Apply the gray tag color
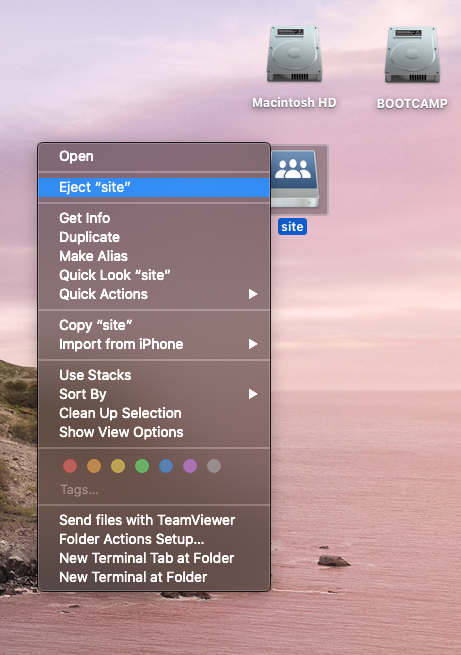Screen dimensions: 461x655 pyautogui.click(x=214, y=466)
